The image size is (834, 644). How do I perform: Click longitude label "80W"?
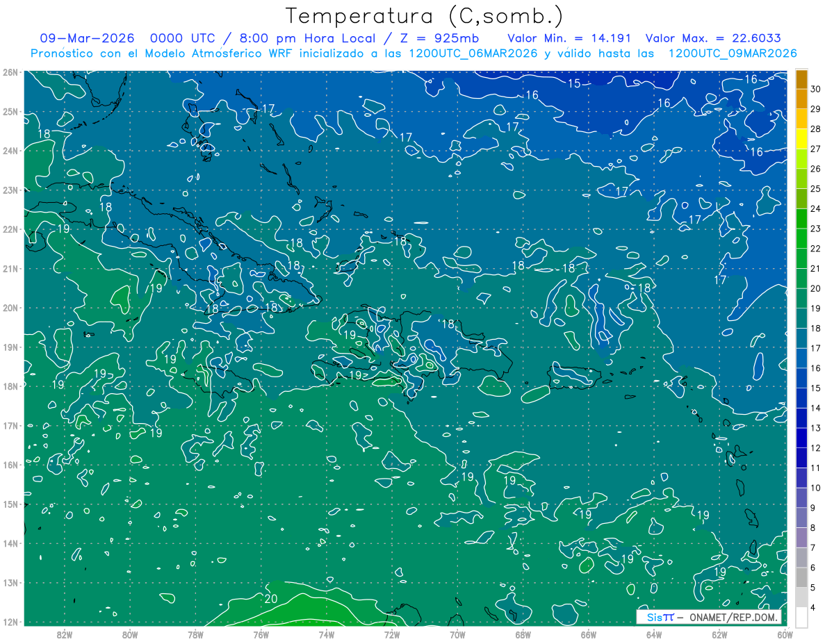[130, 634]
